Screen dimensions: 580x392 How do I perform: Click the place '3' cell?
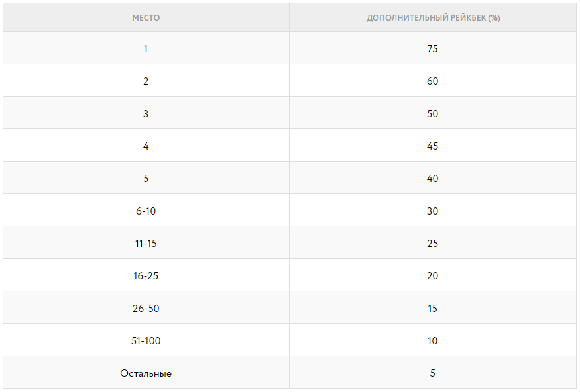146,114
